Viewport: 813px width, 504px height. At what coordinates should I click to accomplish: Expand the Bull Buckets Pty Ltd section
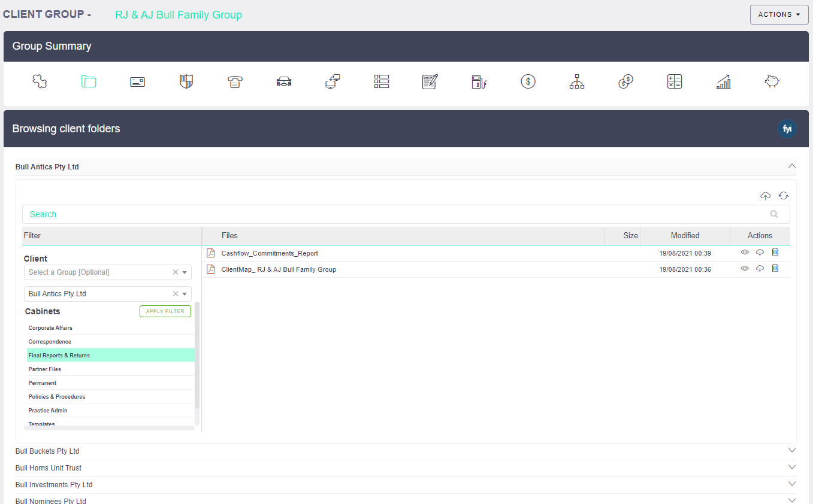click(x=792, y=451)
